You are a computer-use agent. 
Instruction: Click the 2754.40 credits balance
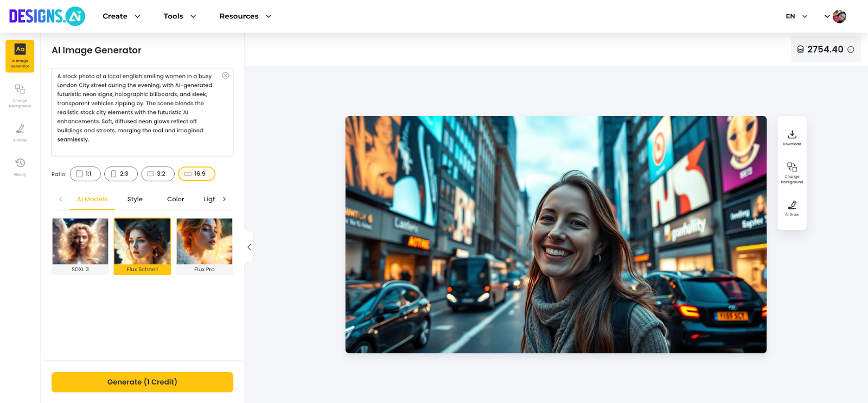825,49
